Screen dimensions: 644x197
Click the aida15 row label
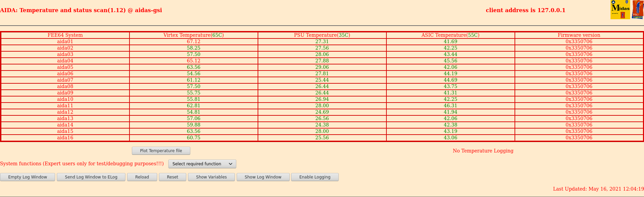(x=65, y=131)
